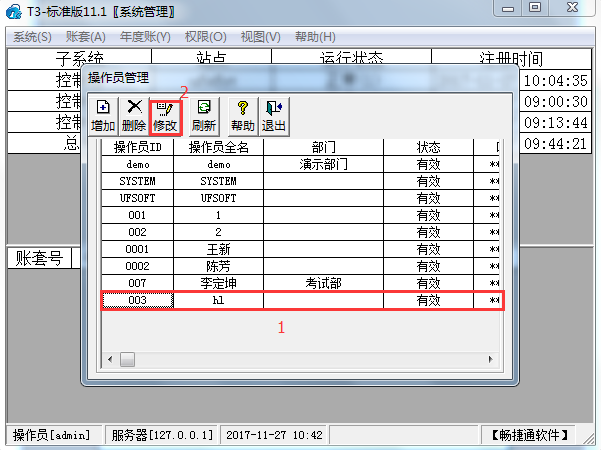Click the department cell 考试部
Screen dimensions: 601x450
323,283
